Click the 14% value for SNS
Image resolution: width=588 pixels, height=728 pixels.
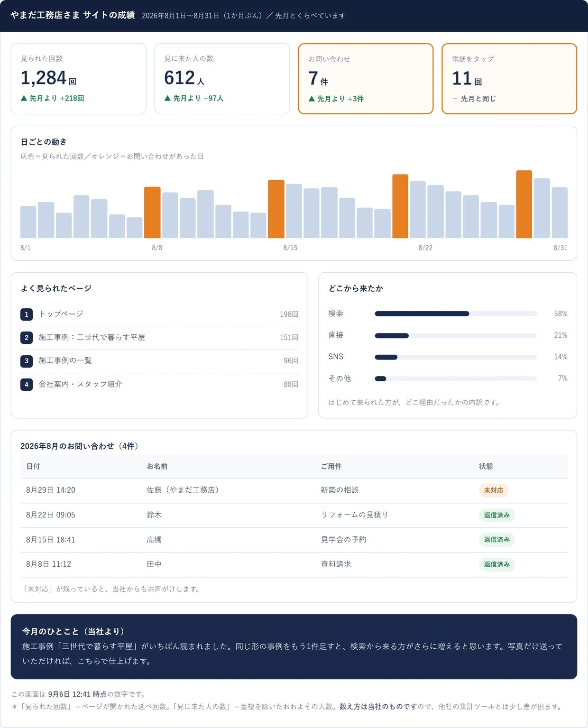coord(560,357)
